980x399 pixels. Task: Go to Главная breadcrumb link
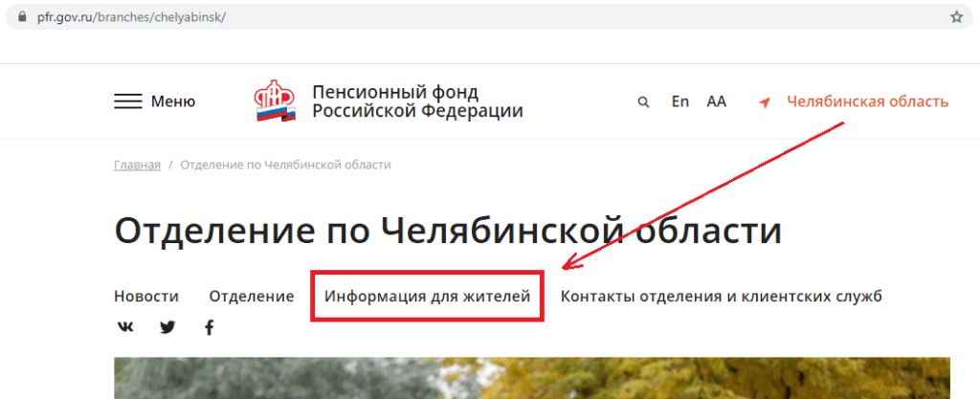pyautogui.click(x=137, y=165)
